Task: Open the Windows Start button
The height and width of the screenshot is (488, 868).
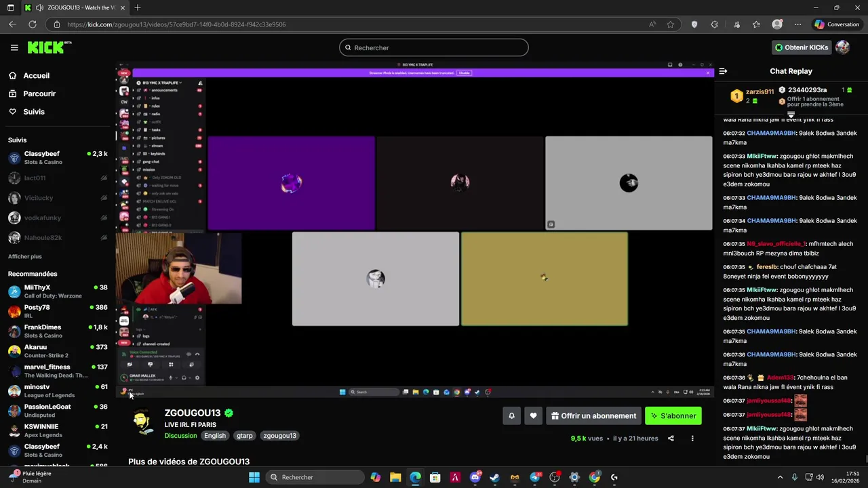Action: click(254, 477)
